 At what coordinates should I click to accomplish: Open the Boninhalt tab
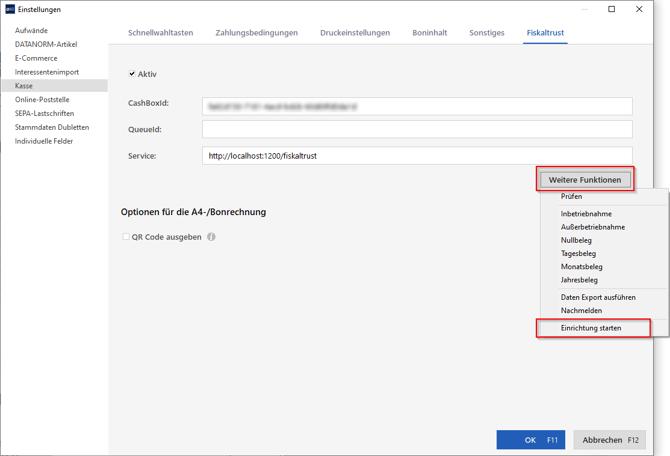pyautogui.click(x=429, y=33)
